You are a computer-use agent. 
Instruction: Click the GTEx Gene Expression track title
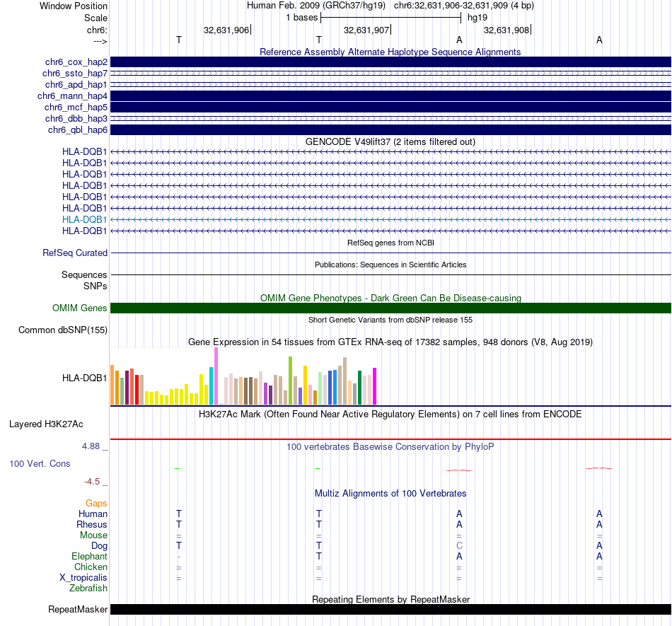(x=390, y=342)
